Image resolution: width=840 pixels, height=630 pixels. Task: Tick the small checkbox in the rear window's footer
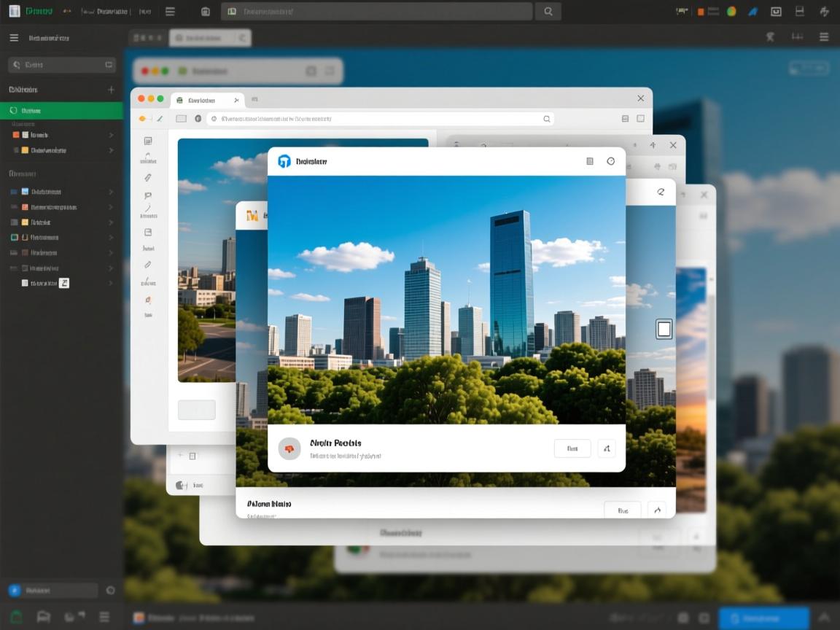192,456
